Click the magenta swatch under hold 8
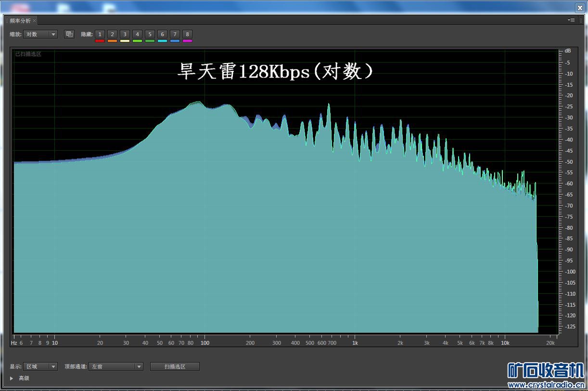The height and width of the screenshot is (391, 588). [x=187, y=41]
